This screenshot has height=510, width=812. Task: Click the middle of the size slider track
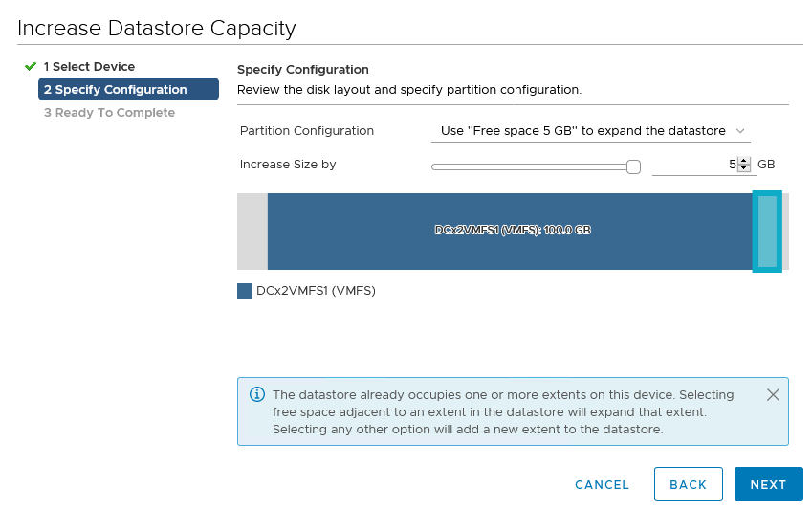click(x=531, y=166)
